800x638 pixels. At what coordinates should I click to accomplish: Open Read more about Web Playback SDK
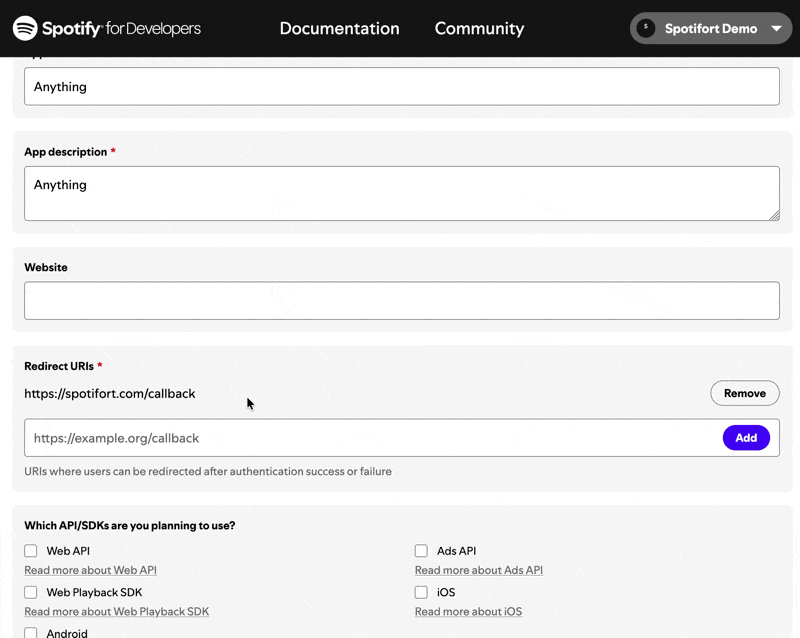(x=117, y=611)
